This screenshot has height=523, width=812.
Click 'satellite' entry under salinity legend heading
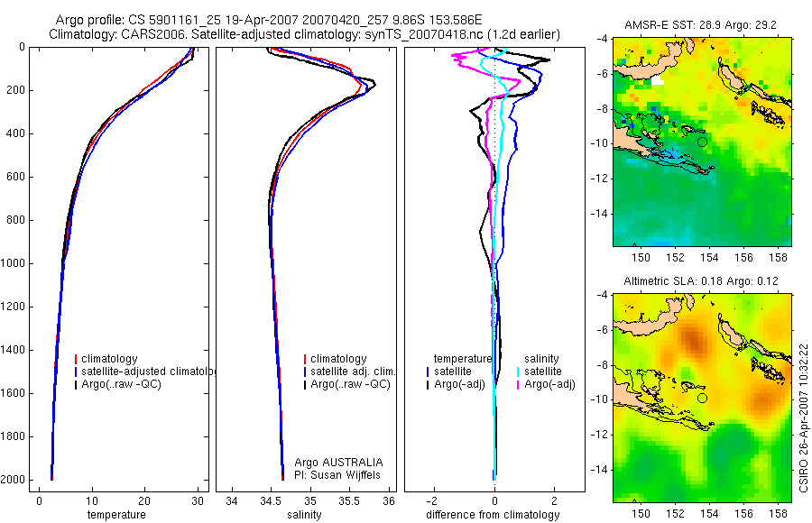(x=543, y=372)
